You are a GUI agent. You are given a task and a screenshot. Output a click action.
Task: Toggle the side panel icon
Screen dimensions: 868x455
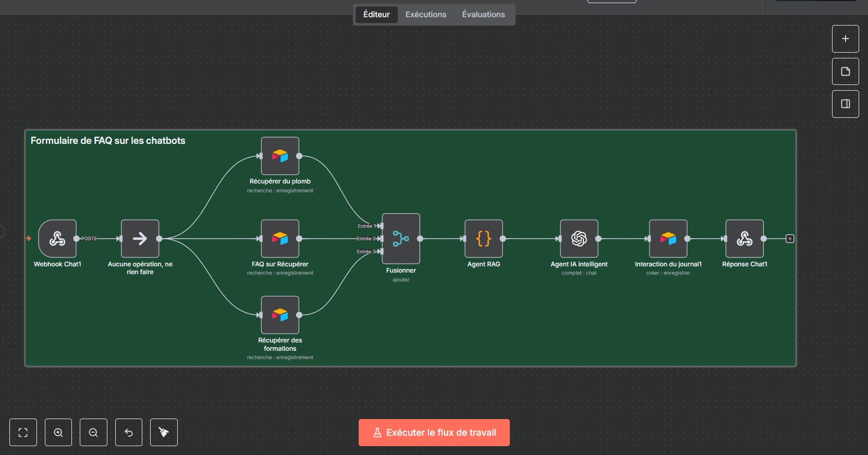pos(845,104)
